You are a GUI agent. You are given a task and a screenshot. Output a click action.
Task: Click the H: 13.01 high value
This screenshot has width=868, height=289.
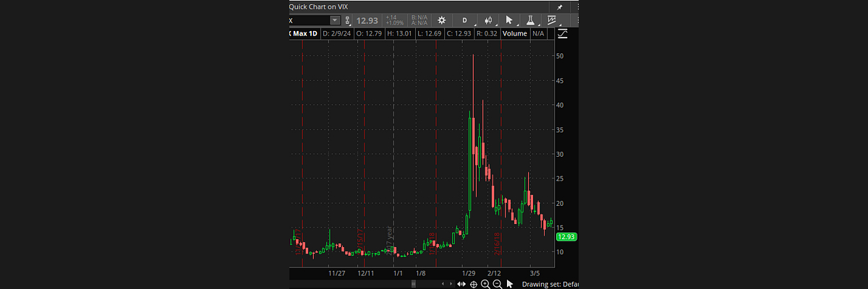tap(399, 33)
